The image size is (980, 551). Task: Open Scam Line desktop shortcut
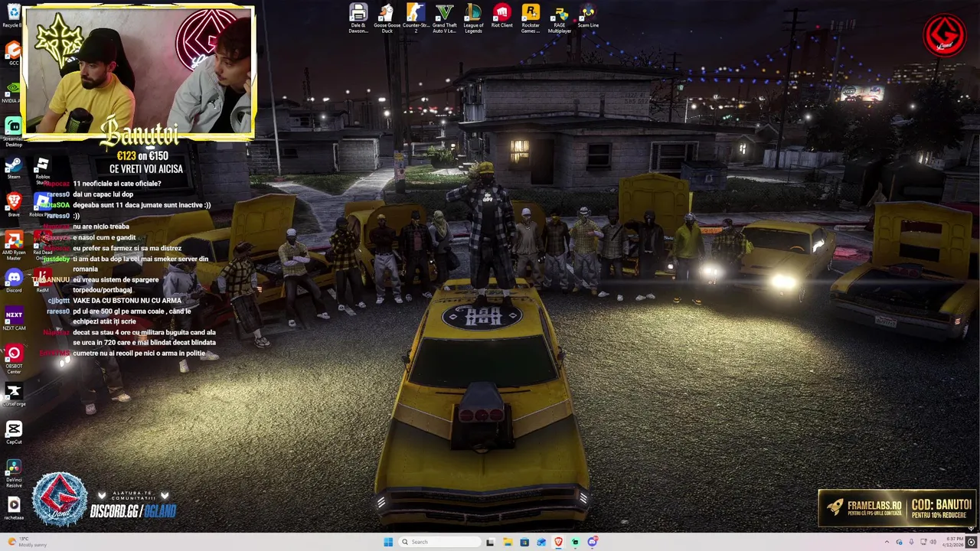pyautogui.click(x=588, y=15)
